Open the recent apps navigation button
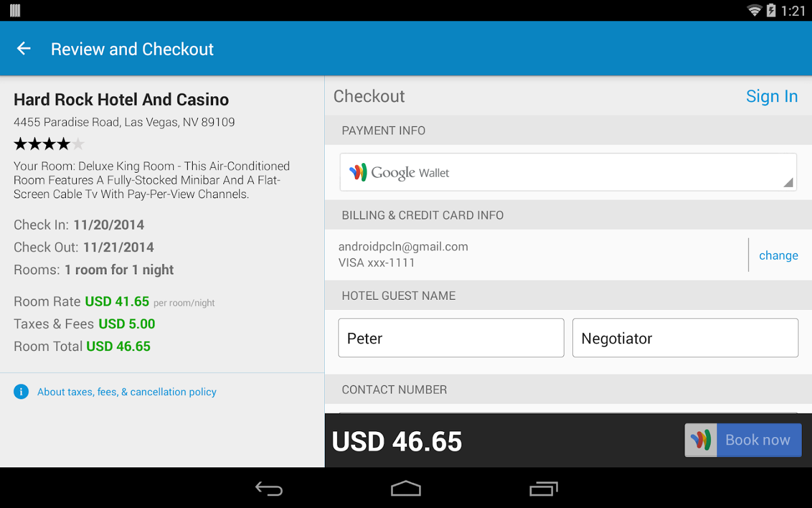Viewport: 812px width, 508px height. pos(544,488)
